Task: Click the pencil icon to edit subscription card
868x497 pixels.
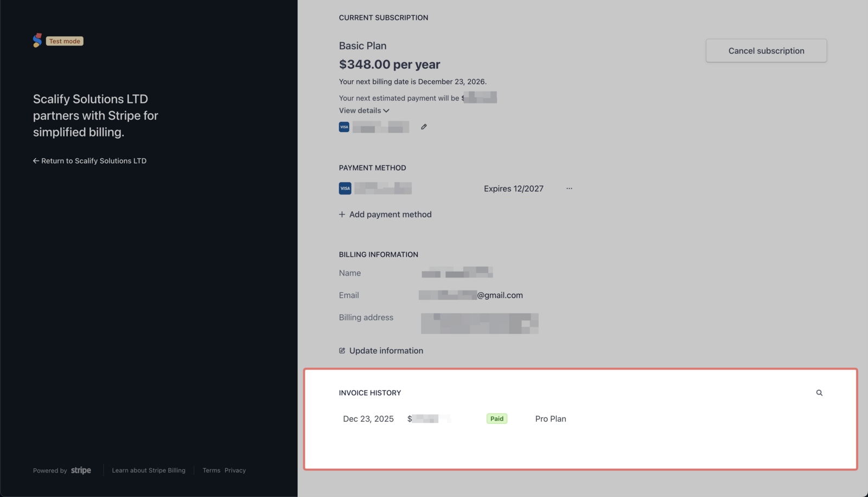Action: 424,126
